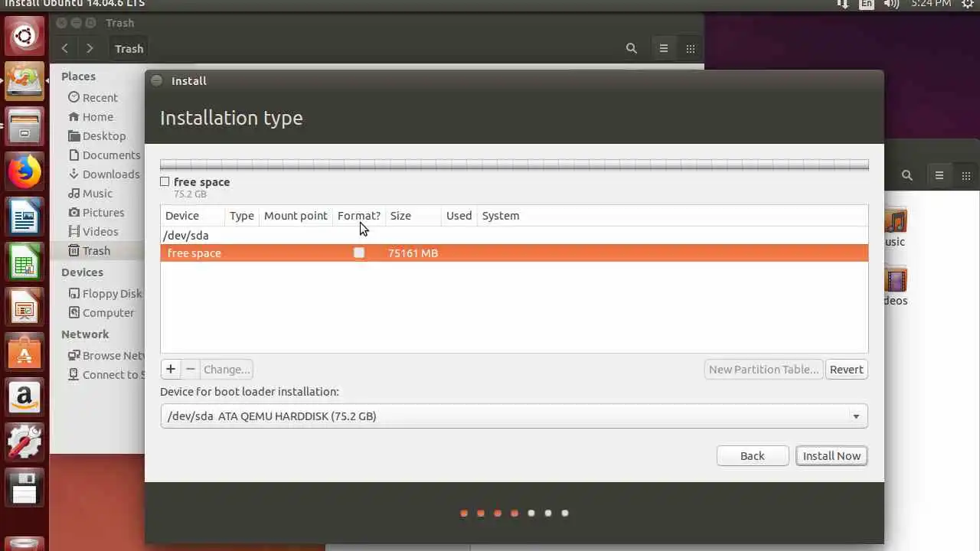Image resolution: width=980 pixels, height=551 pixels.
Task: Switch Trash window to list view
Action: click(x=664, y=48)
